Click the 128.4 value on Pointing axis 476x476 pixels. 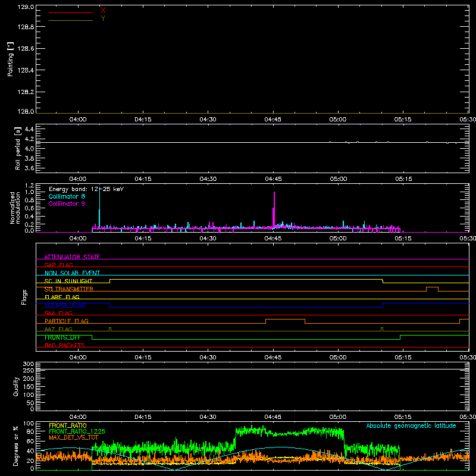[x=26, y=70]
